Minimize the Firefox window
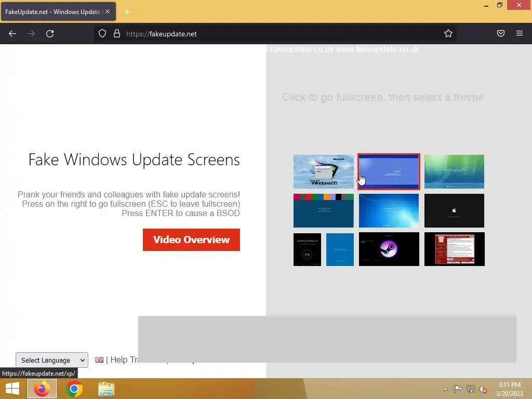Image resolution: width=532 pixels, height=399 pixels. click(486, 5)
